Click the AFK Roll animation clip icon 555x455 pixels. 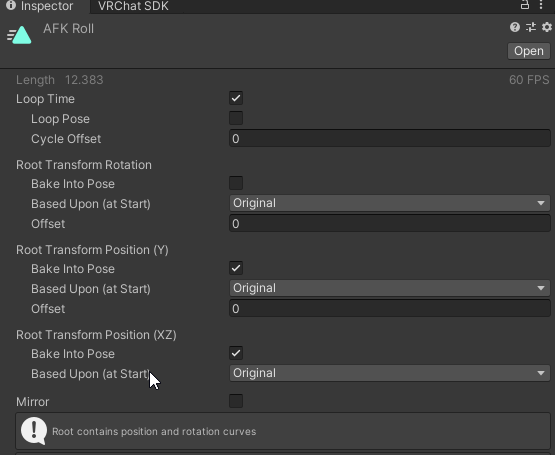click(19, 35)
